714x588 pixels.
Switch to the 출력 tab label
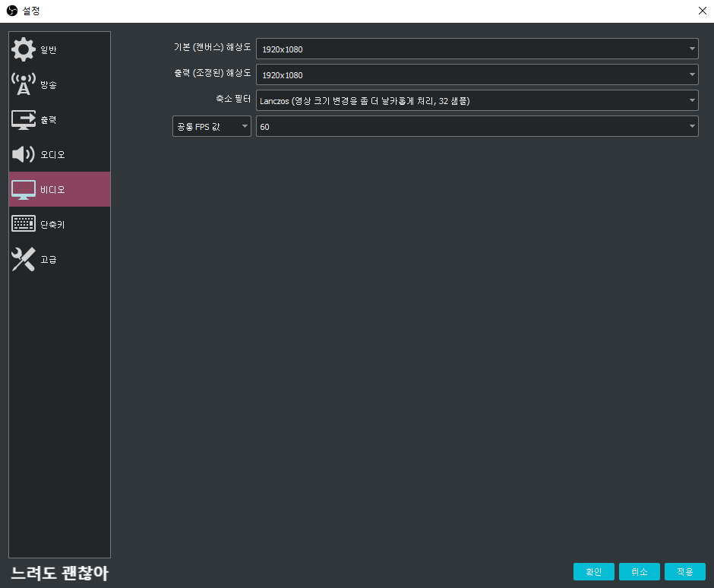49,120
